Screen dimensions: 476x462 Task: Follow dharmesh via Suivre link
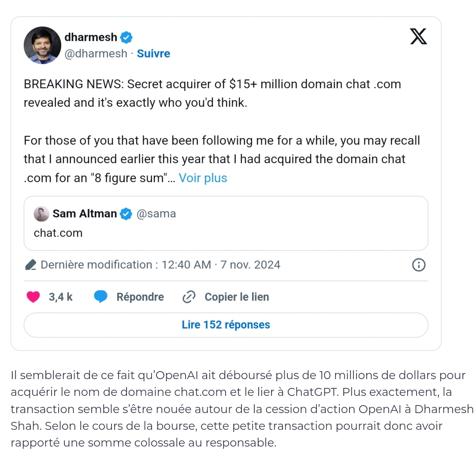click(x=153, y=53)
